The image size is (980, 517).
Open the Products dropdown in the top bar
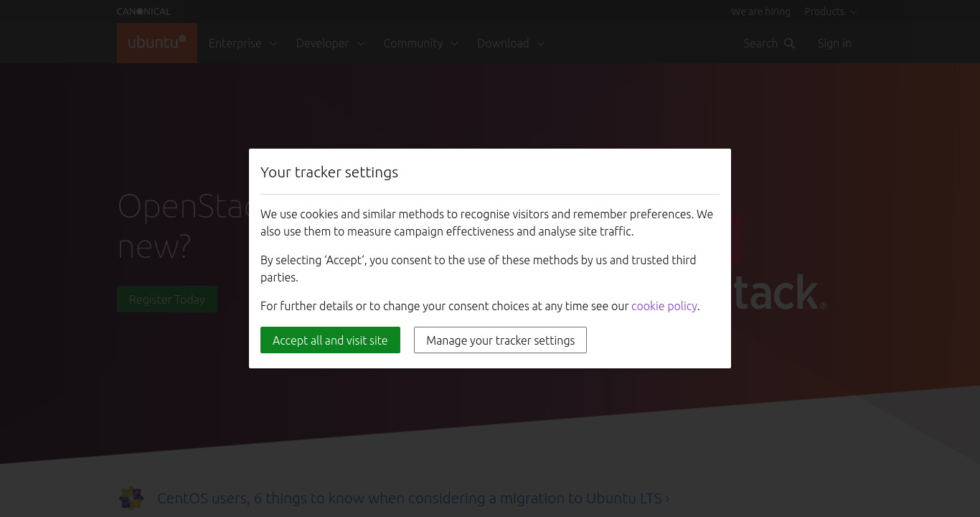tap(831, 11)
